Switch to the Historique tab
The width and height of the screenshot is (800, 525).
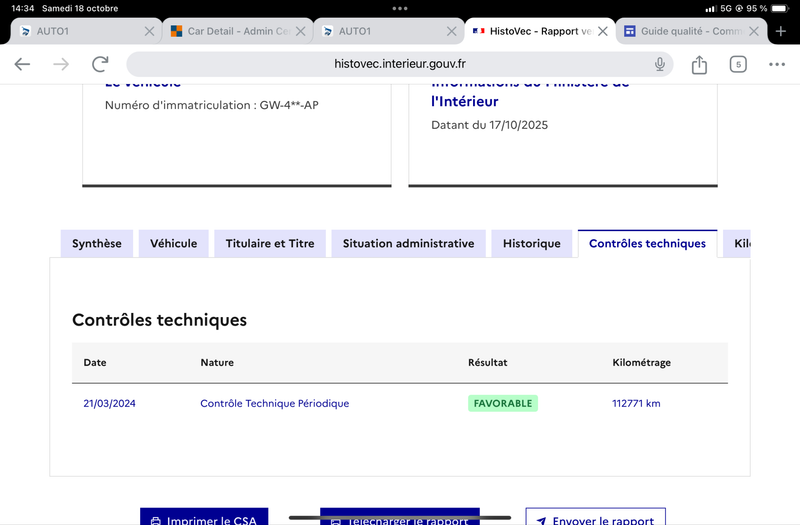532,244
